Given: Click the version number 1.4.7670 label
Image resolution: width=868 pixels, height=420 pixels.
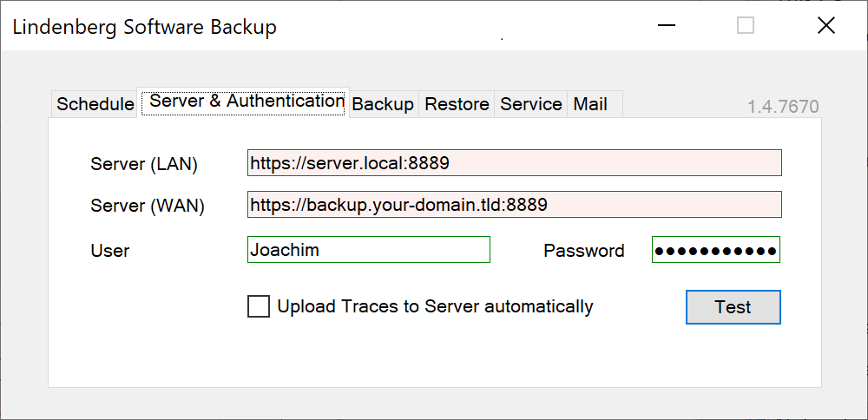Looking at the screenshot, I should tap(783, 106).
